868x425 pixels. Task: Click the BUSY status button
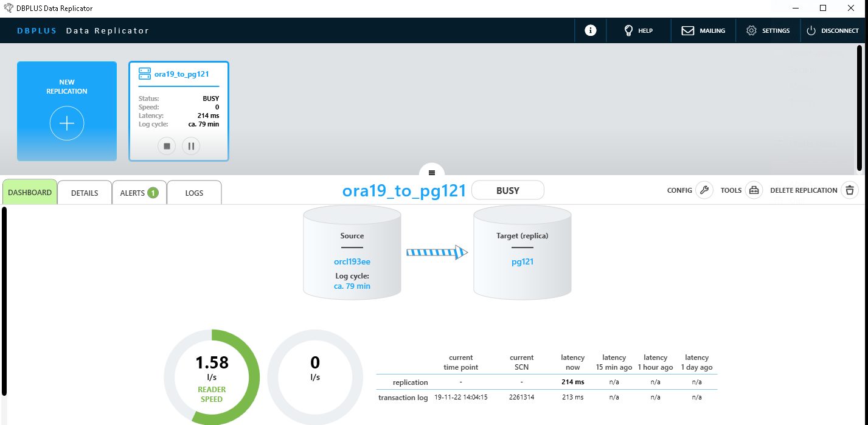pos(508,190)
